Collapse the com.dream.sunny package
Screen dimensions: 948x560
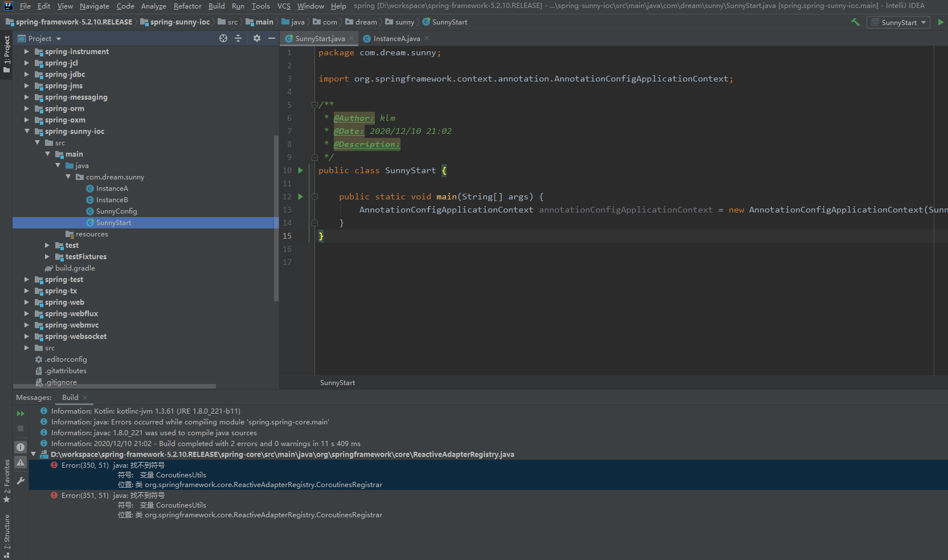coord(68,177)
